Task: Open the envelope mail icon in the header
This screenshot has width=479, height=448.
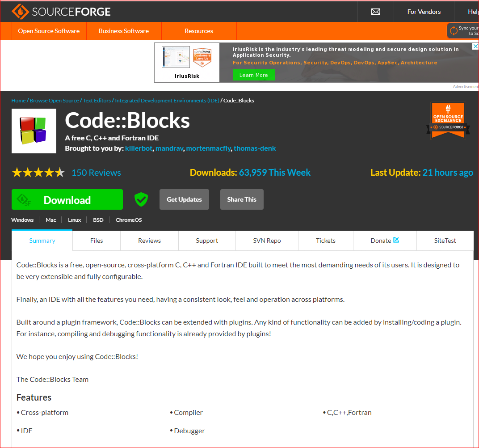Action: point(375,12)
